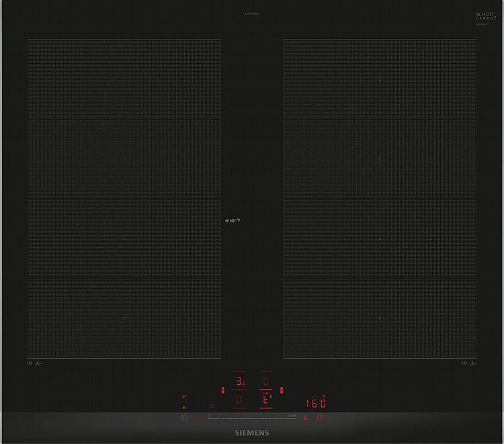This screenshot has height=444, width=504.
Task: Set the slider to boost
Action: click(291, 416)
